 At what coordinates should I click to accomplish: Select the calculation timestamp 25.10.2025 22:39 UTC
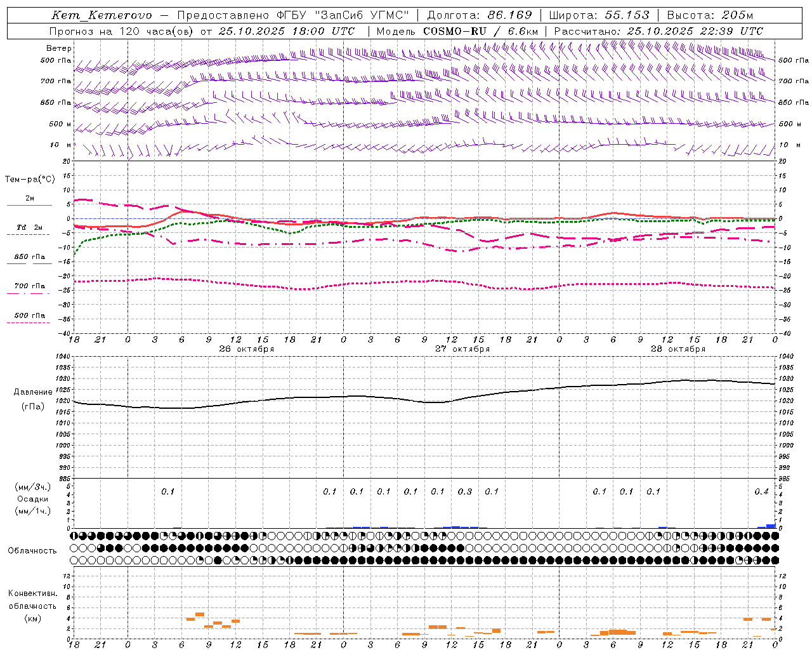click(695, 31)
